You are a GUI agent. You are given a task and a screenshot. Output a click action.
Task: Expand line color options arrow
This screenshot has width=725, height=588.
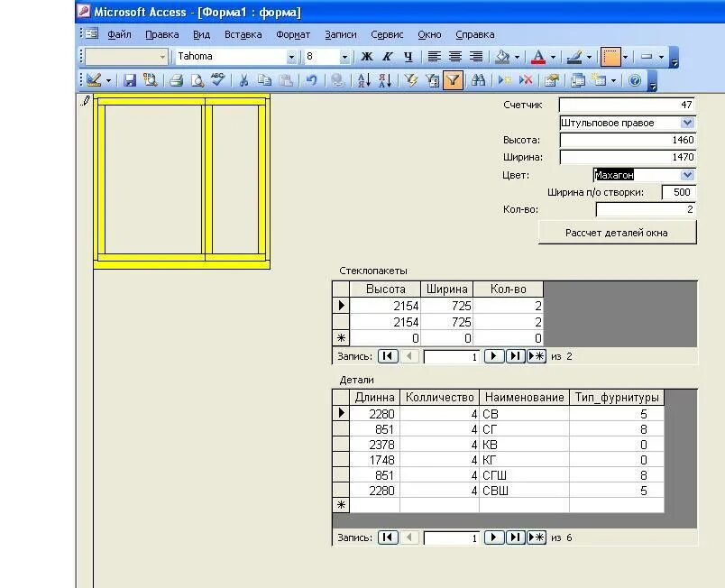click(589, 57)
